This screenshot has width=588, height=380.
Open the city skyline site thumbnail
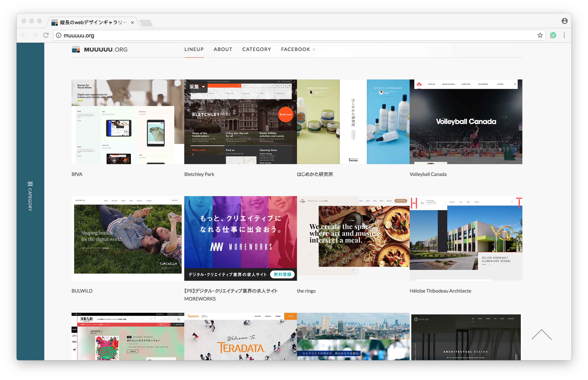pyautogui.click(x=353, y=337)
